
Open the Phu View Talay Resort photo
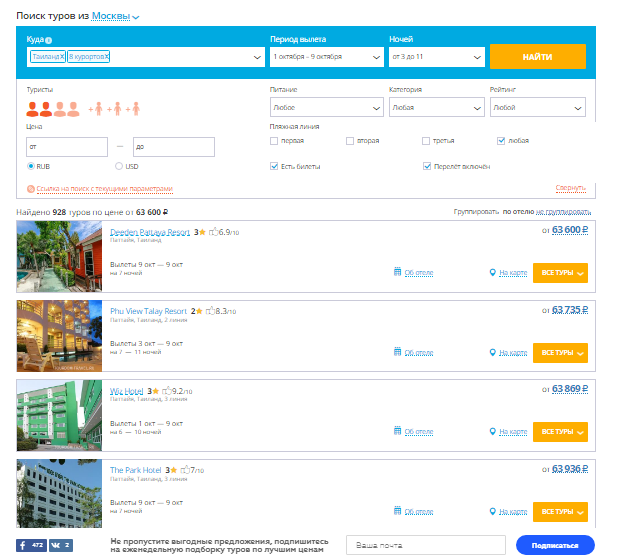tap(60, 336)
